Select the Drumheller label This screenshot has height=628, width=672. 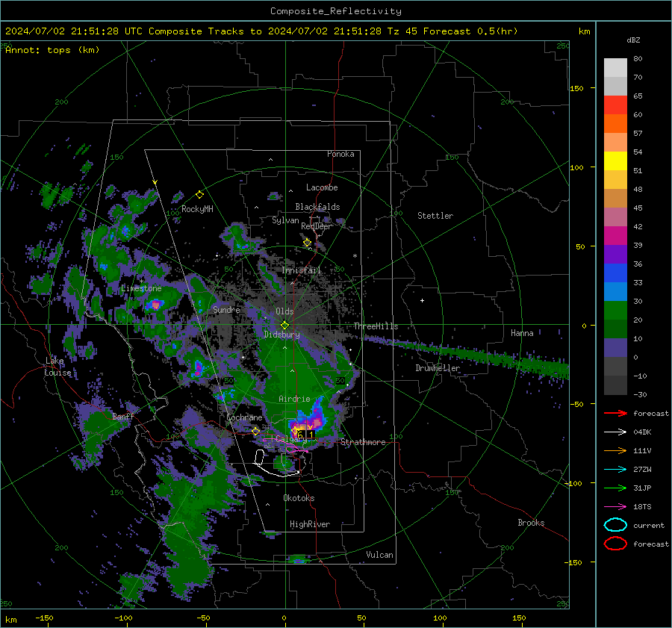[x=438, y=368]
